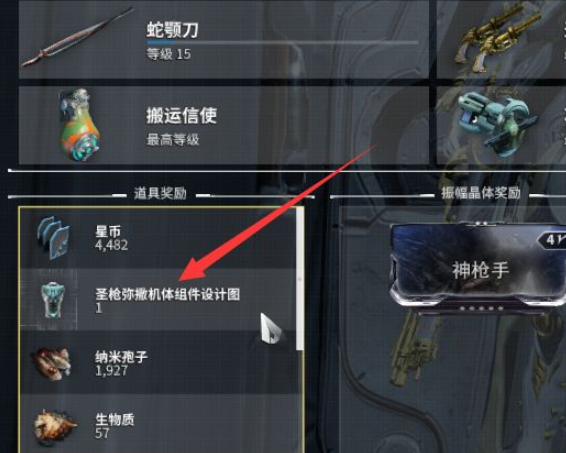Select the 生物质 57 reward row
The image size is (566, 453).
coord(158,424)
